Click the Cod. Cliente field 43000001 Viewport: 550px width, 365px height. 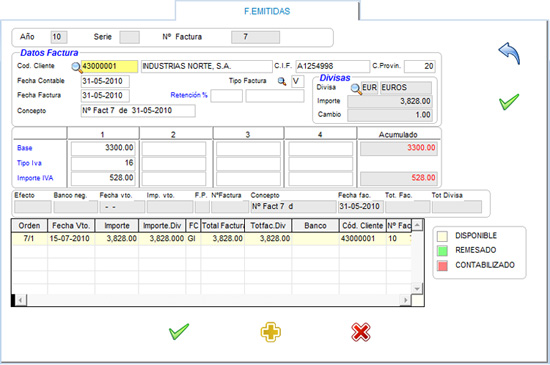tap(109, 66)
